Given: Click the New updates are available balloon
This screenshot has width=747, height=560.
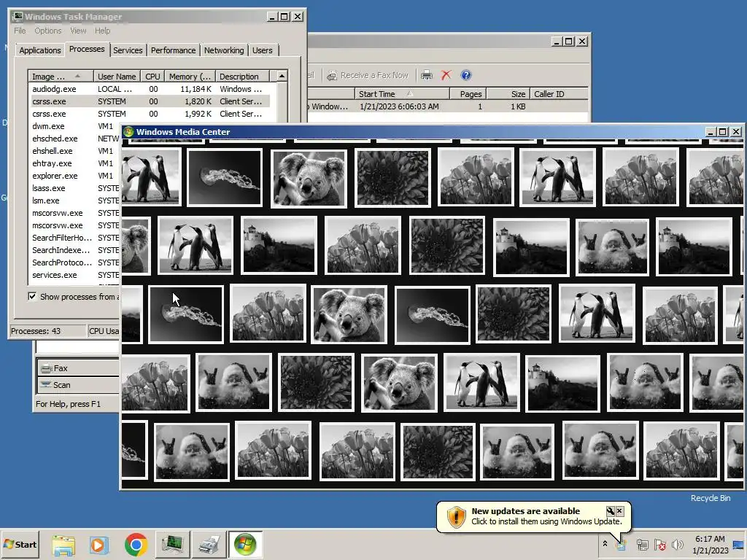Looking at the screenshot, I should tap(533, 516).
